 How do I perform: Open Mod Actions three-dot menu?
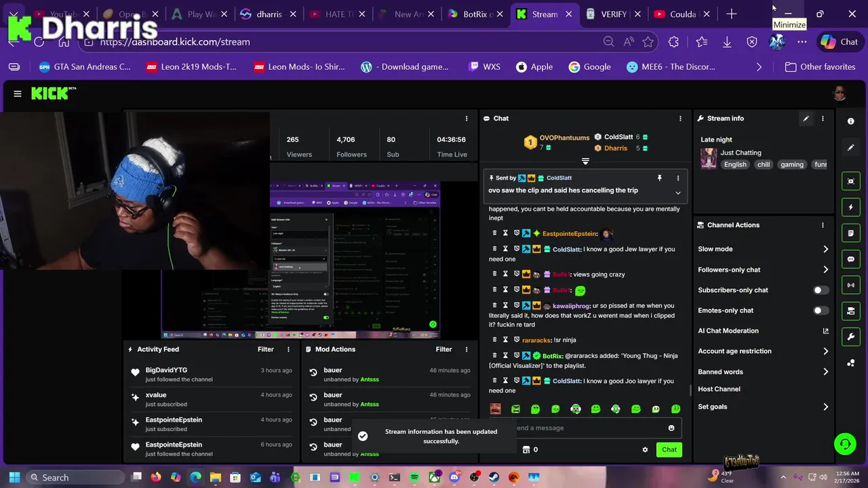(466, 349)
